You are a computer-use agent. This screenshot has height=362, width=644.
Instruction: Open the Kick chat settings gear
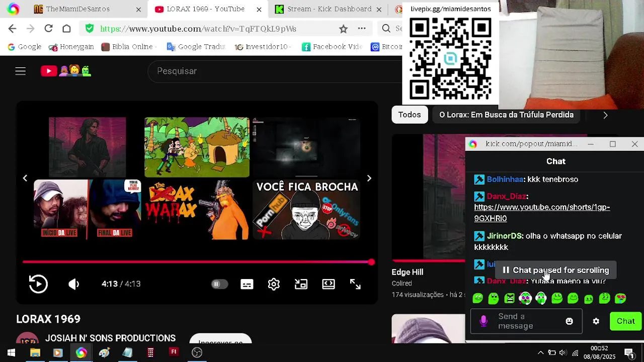[x=596, y=321]
